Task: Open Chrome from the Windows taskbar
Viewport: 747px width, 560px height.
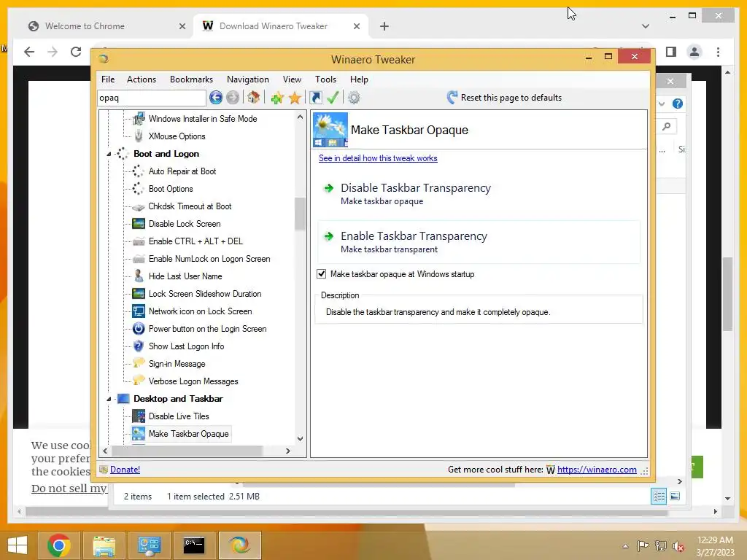Action: click(x=59, y=545)
